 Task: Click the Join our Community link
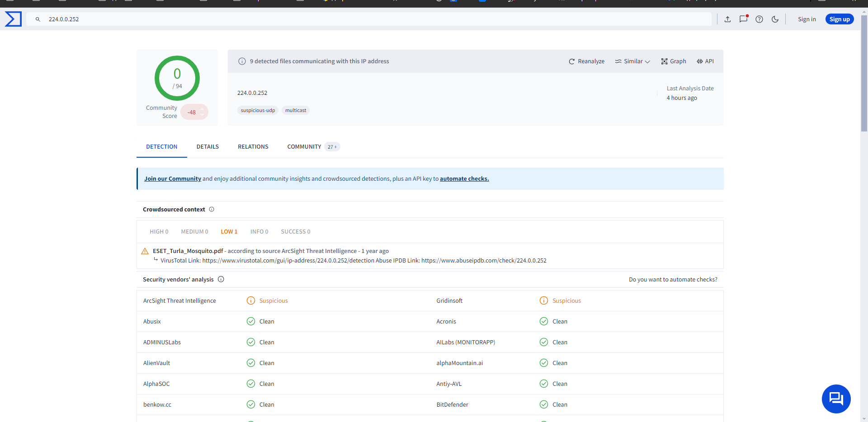173,179
